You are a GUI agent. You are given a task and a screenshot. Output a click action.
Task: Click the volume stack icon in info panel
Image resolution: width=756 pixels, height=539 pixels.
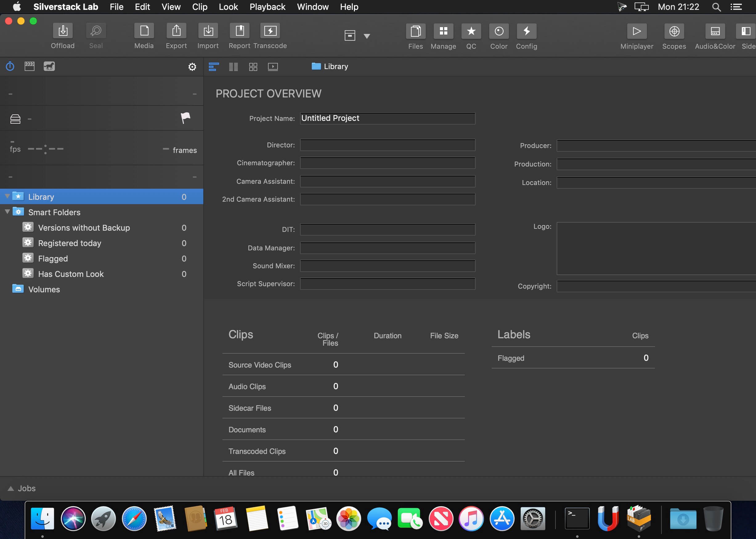point(15,118)
